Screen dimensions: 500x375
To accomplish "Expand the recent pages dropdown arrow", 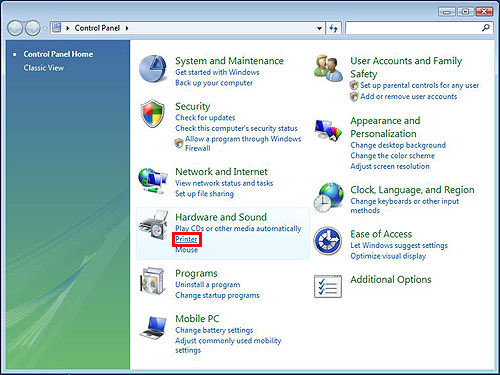I will (x=45, y=29).
